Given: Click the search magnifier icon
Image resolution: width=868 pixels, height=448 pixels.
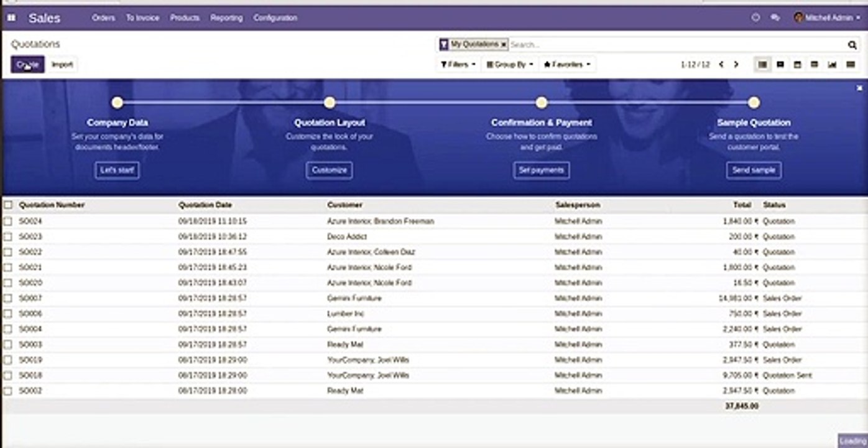Looking at the screenshot, I should point(852,45).
